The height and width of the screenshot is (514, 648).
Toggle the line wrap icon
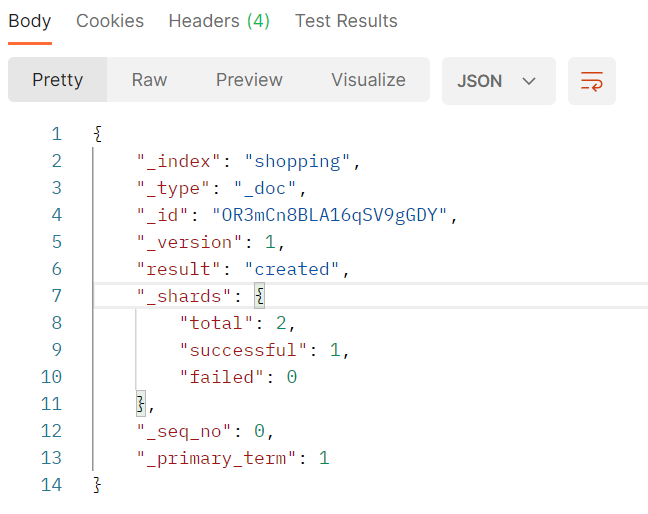point(591,81)
